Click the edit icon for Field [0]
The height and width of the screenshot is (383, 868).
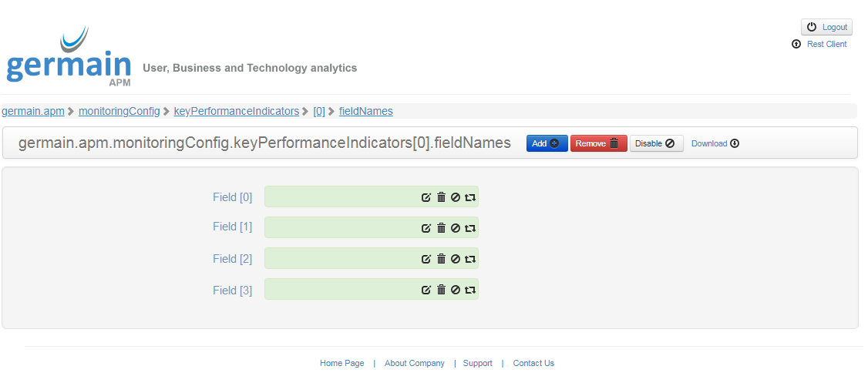pyautogui.click(x=426, y=197)
